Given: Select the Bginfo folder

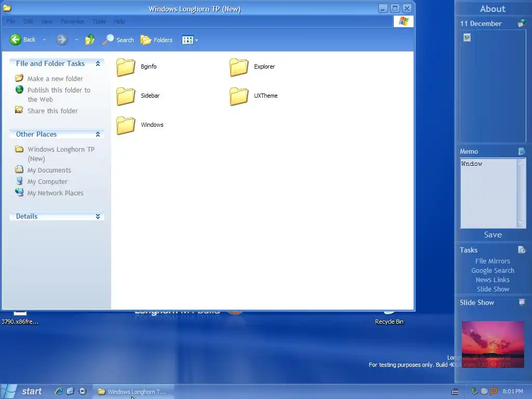Looking at the screenshot, I should (x=137, y=67).
